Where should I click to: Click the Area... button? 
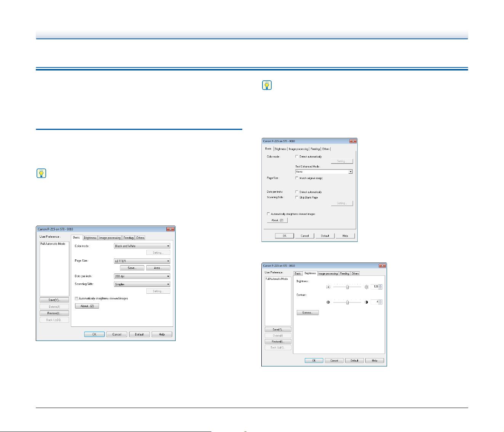pos(158,268)
